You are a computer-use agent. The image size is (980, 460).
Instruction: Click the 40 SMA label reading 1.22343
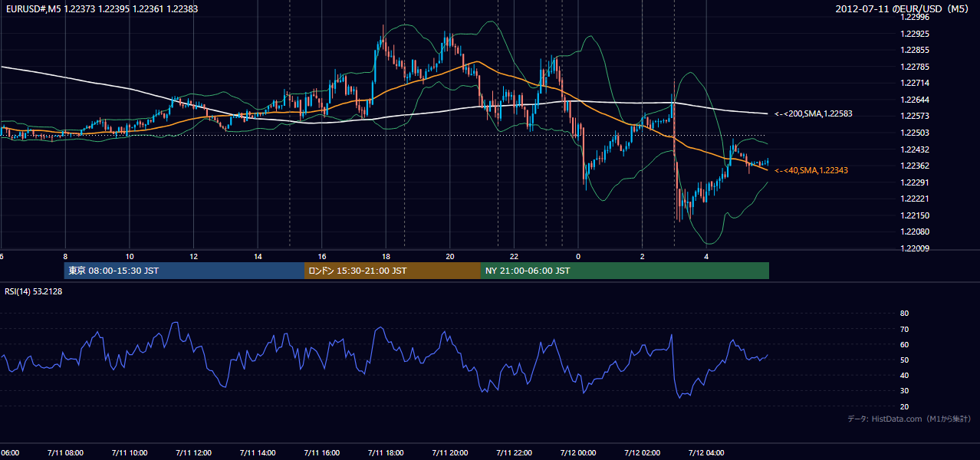click(811, 170)
